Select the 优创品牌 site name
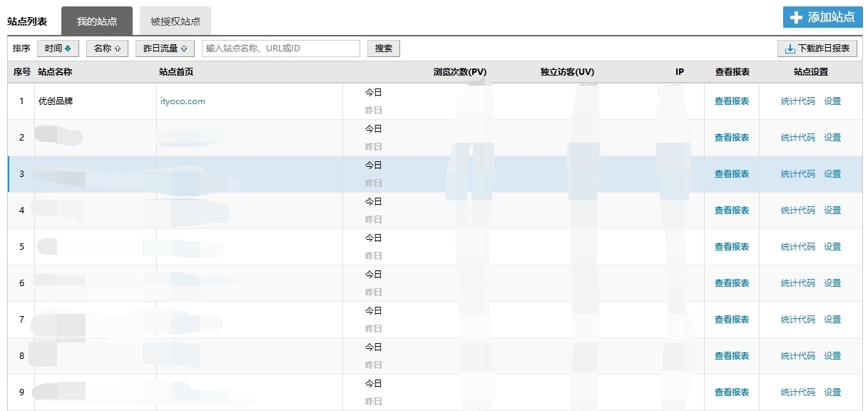The height and width of the screenshot is (411, 868). [56, 101]
